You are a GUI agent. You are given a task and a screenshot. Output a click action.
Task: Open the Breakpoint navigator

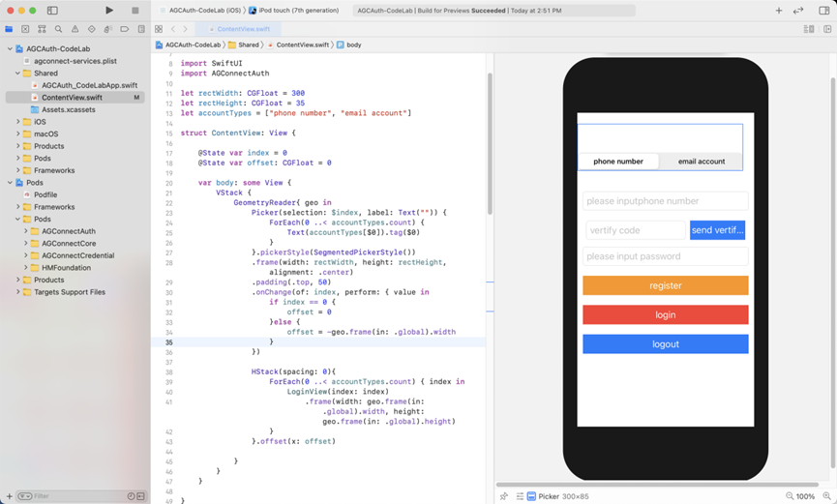pyautogui.click(x=125, y=29)
